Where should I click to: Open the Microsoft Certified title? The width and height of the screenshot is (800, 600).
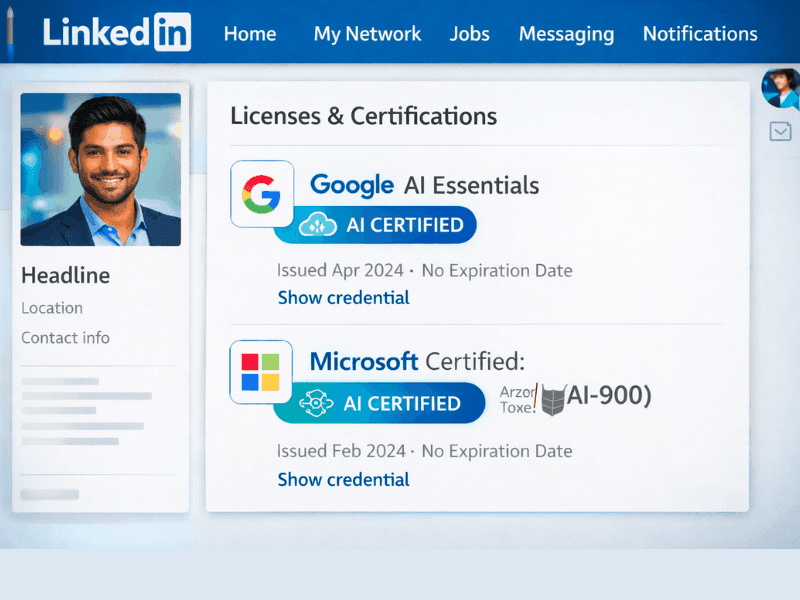tap(417, 361)
